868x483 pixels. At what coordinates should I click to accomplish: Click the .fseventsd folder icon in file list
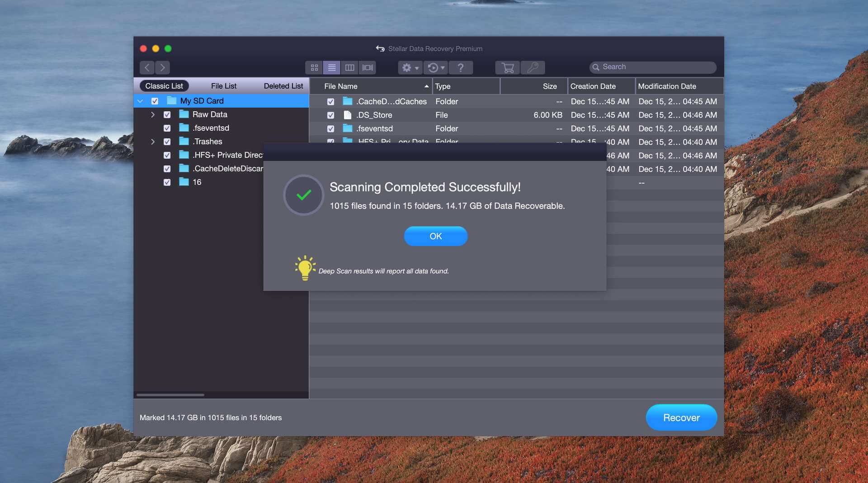347,128
